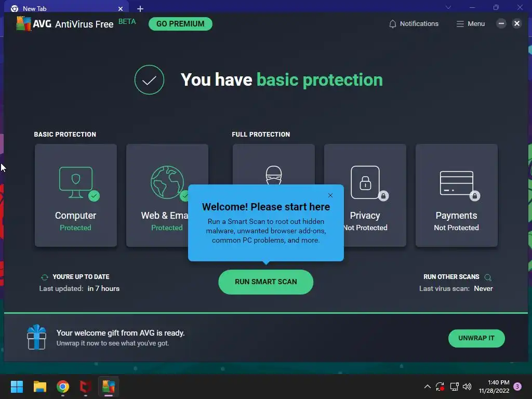The width and height of the screenshot is (532, 399).
Task: Open the taskbar clock showing 1:40 PM
Action: pos(494,387)
